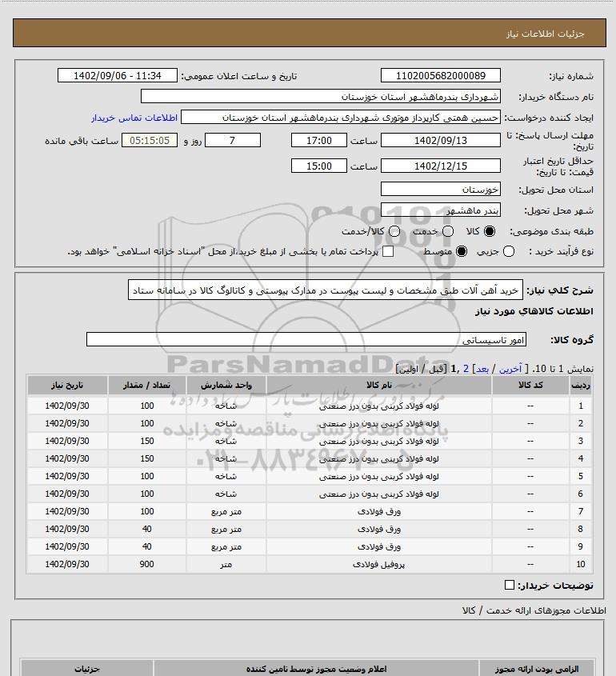The image size is (616, 676).
Task: Click the شماره نیاز number field
Action: pos(441,75)
